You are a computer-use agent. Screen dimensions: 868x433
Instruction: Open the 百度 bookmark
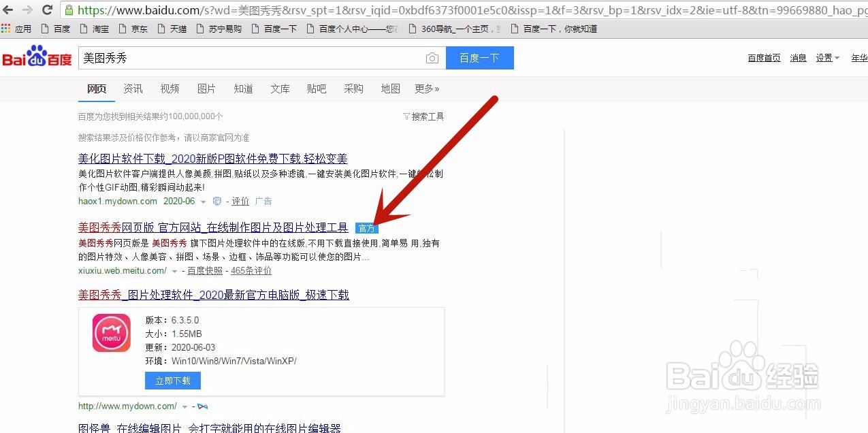coord(56,29)
